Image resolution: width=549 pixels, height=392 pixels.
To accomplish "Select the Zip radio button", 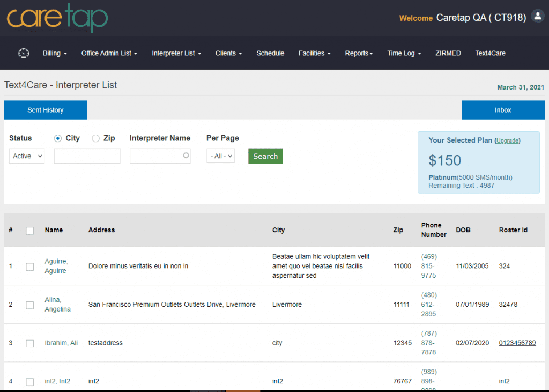I will (x=96, y=138).
